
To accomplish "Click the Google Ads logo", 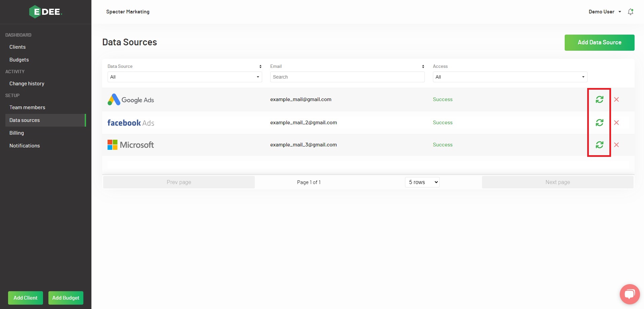I will click(131, 99).
